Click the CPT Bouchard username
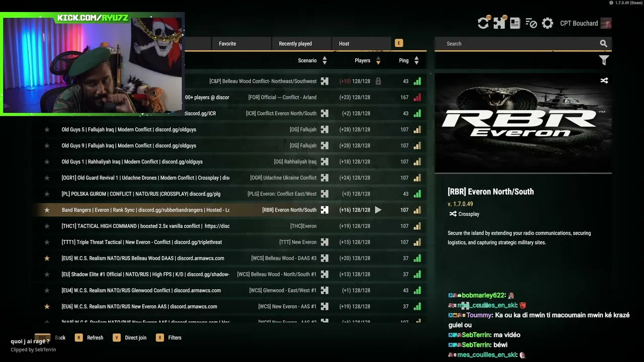644x362 pixels. [x=579, y=23]
